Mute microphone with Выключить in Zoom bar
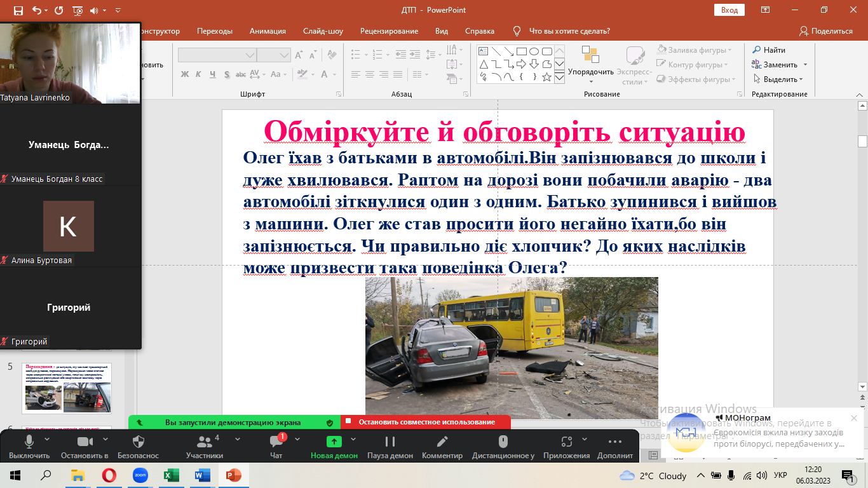868x488 pixels. point(29,447)
